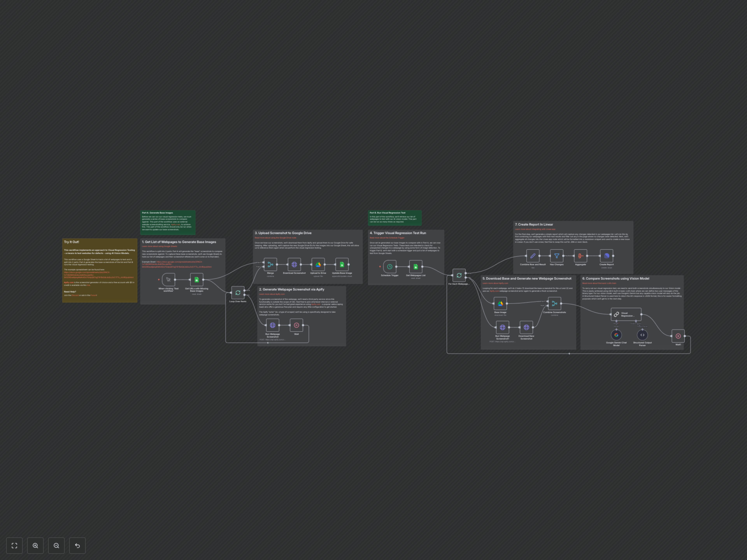This screenshot has width=747, height=560.
Task: Click the fit-to-view canvas button
Action: pos(14,545)
